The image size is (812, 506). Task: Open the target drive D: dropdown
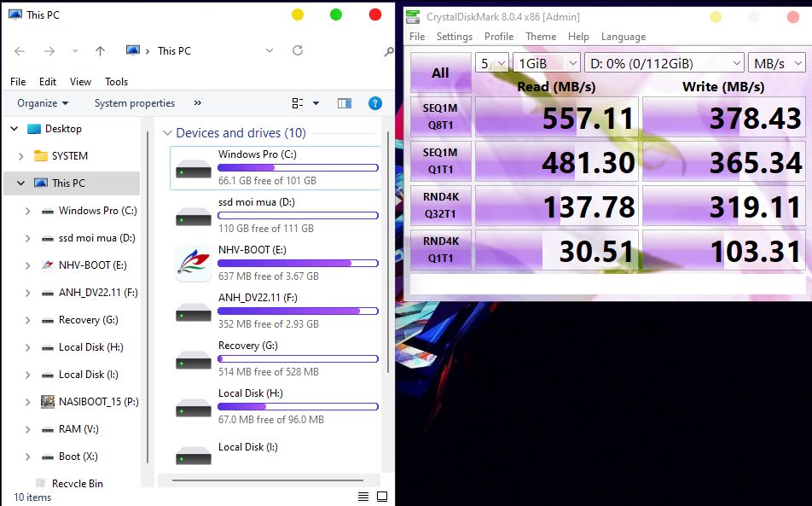(x=664, y=63)
